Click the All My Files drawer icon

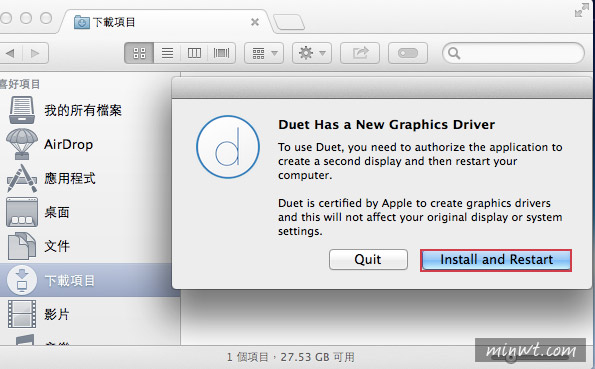pos(22,110)
